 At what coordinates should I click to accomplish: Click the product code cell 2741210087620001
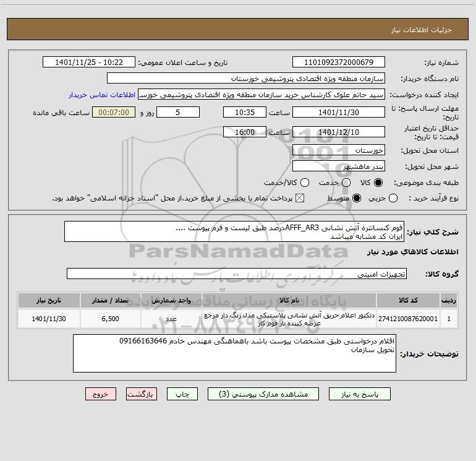tap(408, 319)
